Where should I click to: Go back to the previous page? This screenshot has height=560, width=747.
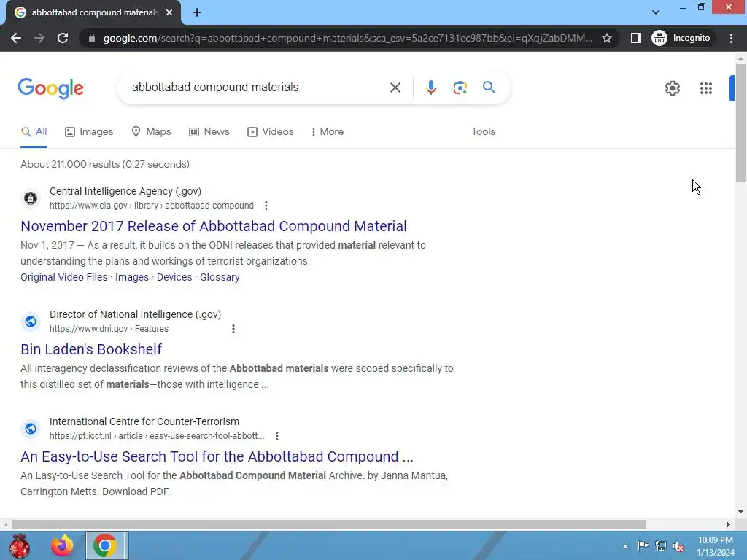pyautogui.click(x=16, y=38)
